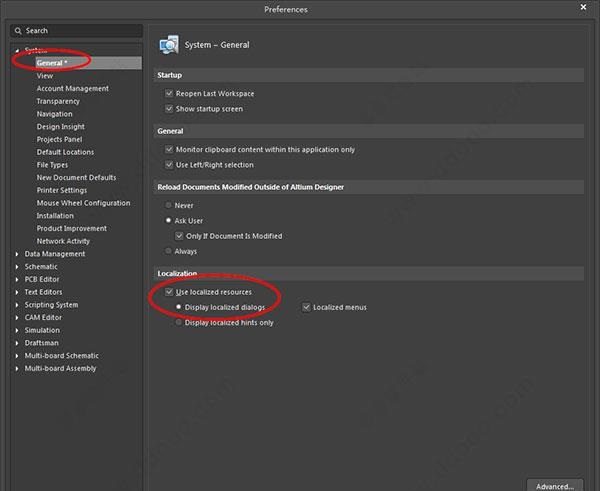Select General under System
Image resolution: width=600 pixels, height=491 pixels.
(88, 63)
